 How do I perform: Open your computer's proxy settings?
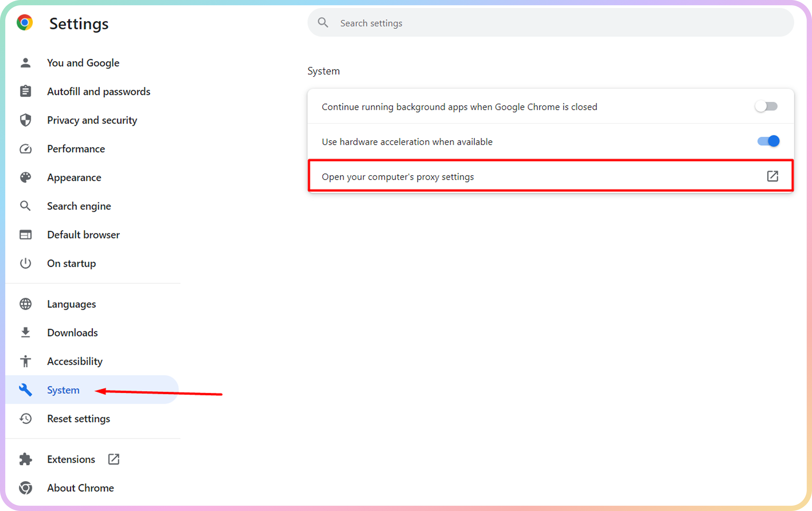tap(398, 177)
